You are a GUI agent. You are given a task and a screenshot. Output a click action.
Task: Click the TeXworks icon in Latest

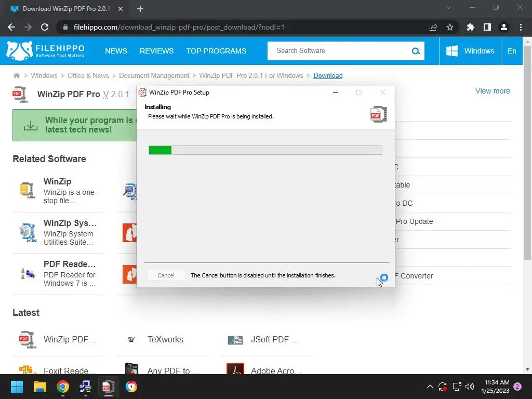tap(131, 339)
